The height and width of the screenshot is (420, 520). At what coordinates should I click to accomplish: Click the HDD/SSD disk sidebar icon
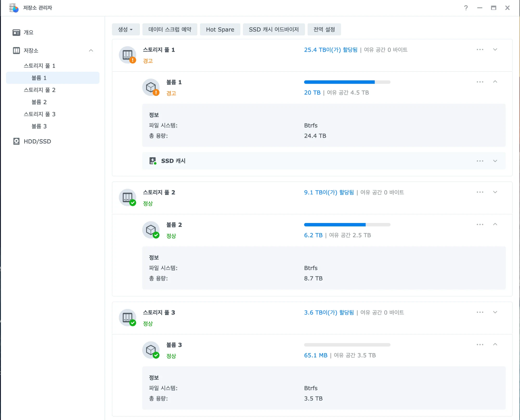click(16, 141)
